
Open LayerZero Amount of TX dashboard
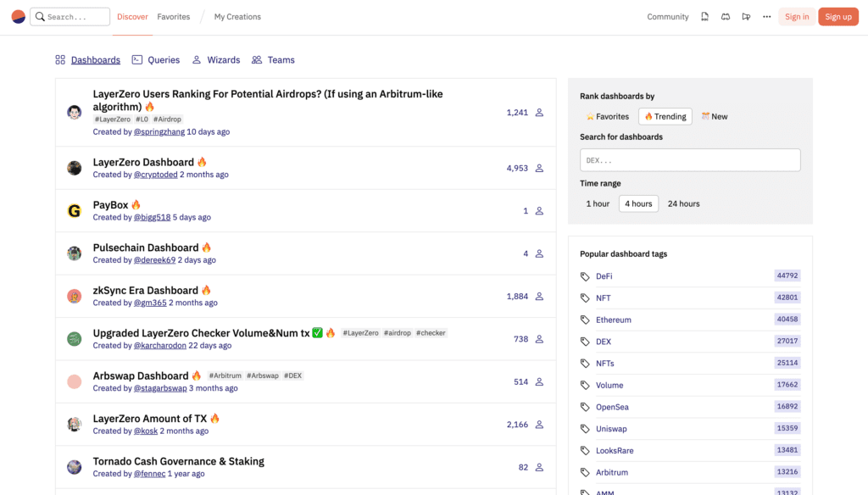tap(150, 419)
